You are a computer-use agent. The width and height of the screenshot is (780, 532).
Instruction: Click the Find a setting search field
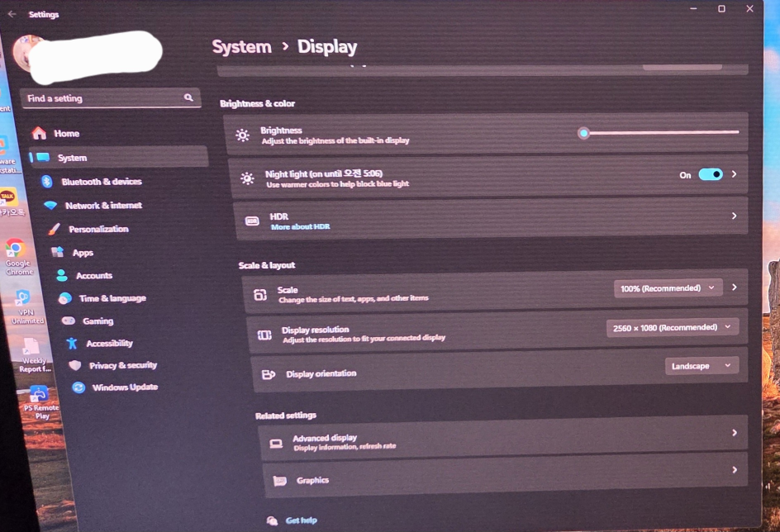pyautogui.click(x=111, y=98)
